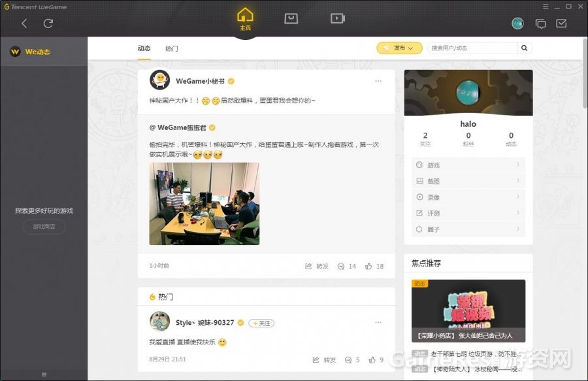Viewport: 588px width, 381px height.
Task: Open the chat messages icon
Action: 540,24
